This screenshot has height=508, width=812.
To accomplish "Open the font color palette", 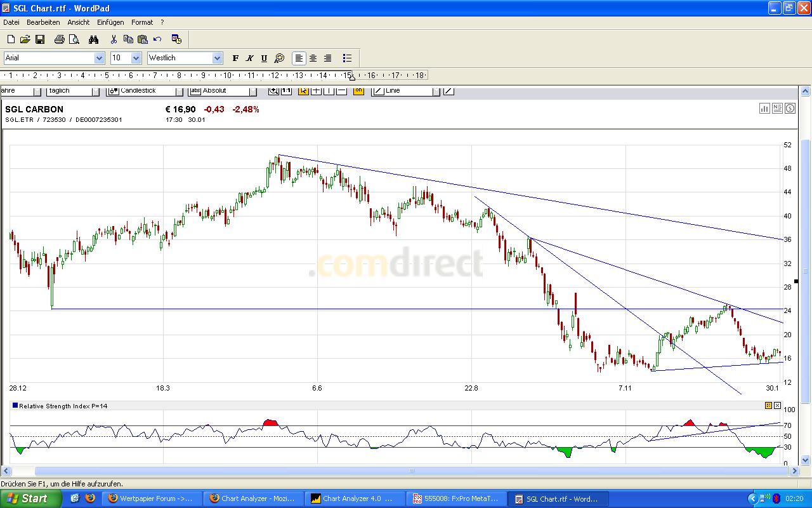I will [x=279, y=58].
